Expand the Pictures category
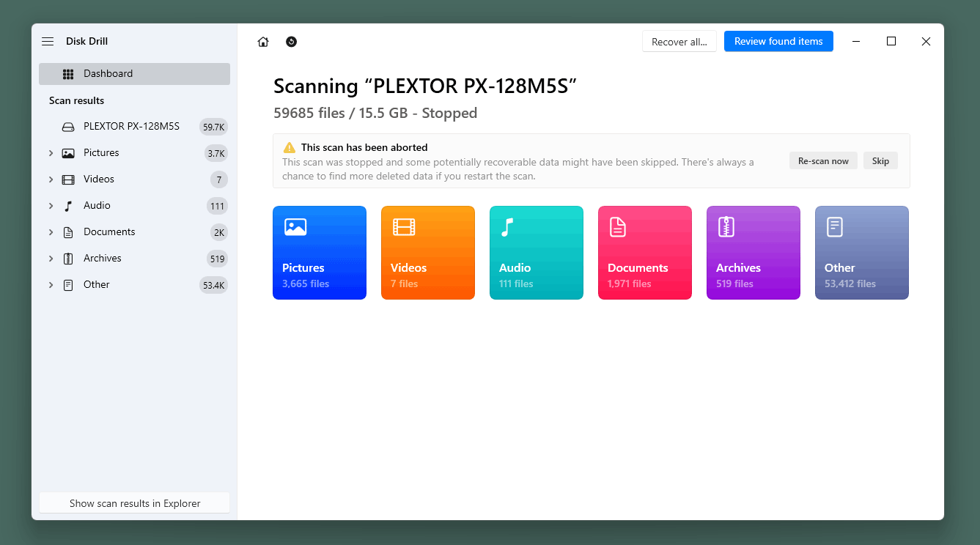The width and height of the screenshot is (980, 545). [51, 153]
